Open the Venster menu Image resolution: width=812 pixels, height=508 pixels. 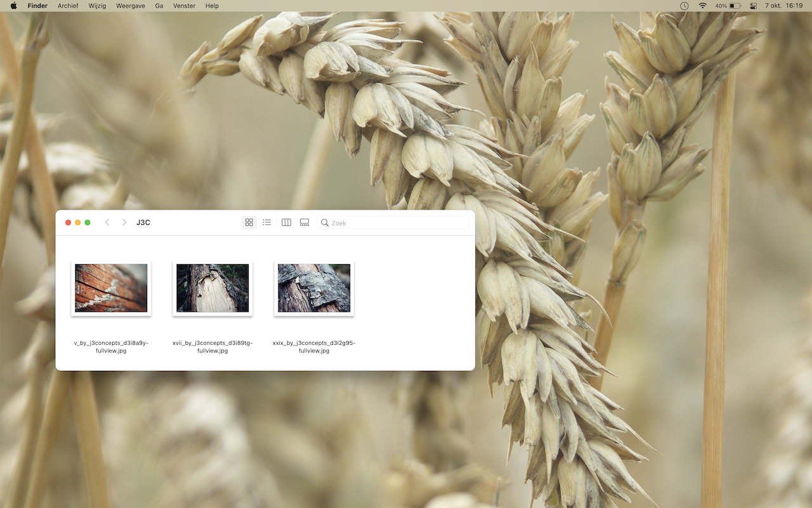point(185,6)
